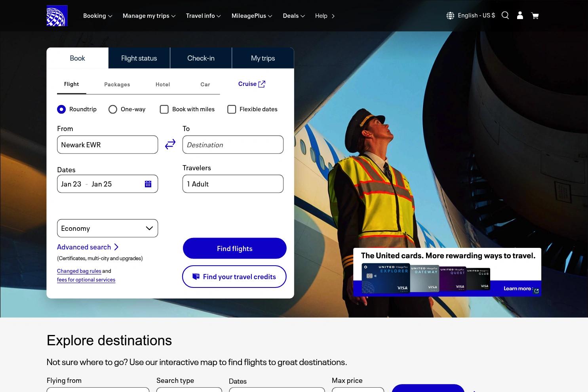
Task: Click the From field showing Newark EWR
Action: [108, 145]
